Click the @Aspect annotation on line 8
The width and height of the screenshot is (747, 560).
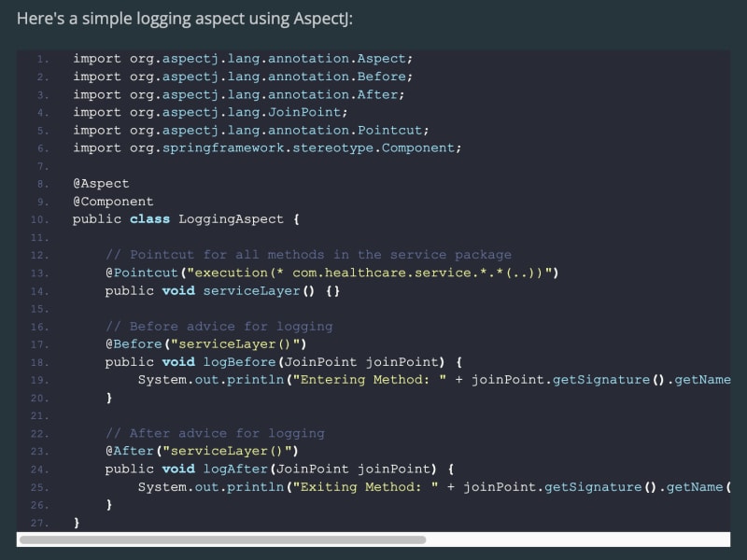(x=101, y=184)
